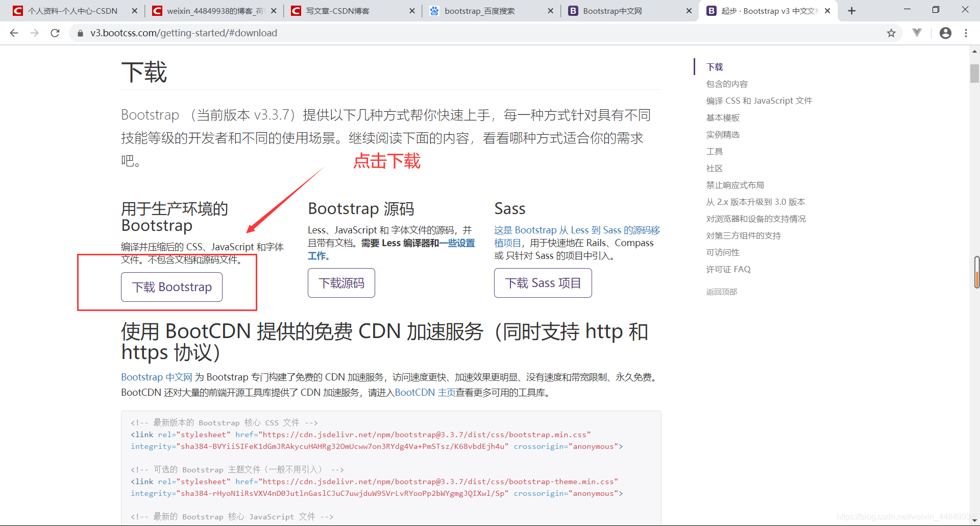Reload the current page

55,33
